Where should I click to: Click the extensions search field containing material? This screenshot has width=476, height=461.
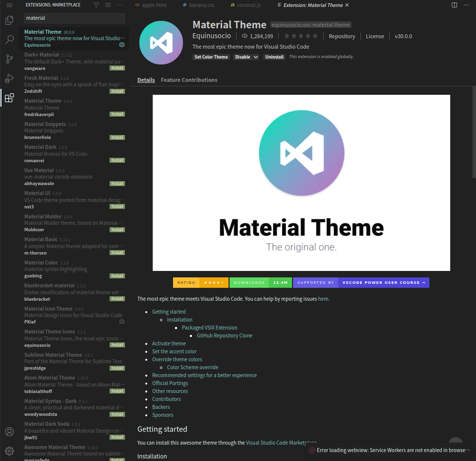[x=74, y=18]
